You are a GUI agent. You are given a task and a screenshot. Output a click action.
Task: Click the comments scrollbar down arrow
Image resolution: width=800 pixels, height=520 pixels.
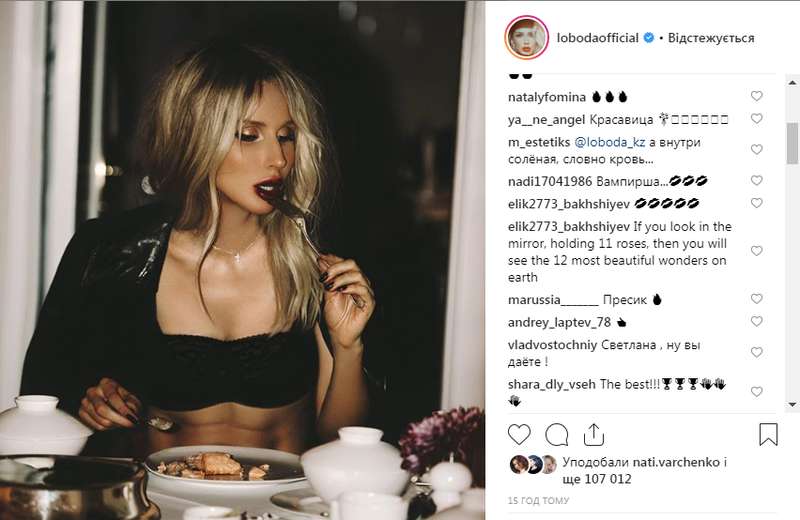click(x=792, y=405)
